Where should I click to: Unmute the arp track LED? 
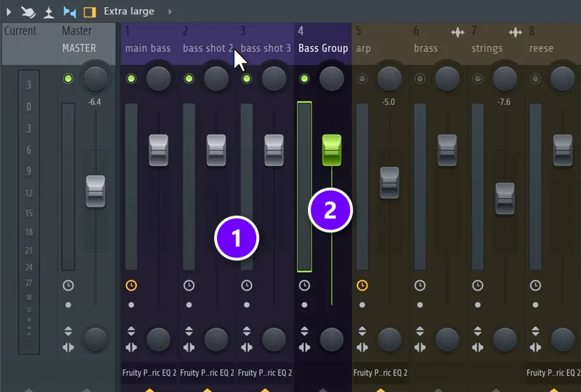(362, 78)
